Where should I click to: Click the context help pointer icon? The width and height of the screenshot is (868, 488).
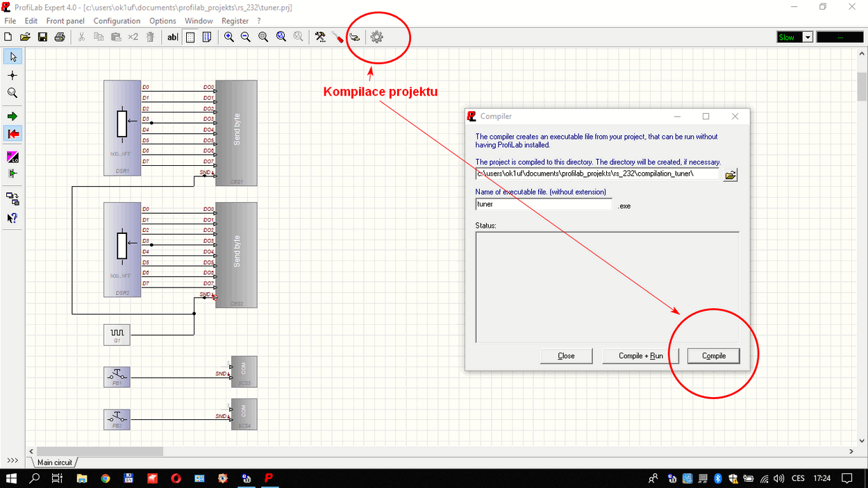coord(12,218)
